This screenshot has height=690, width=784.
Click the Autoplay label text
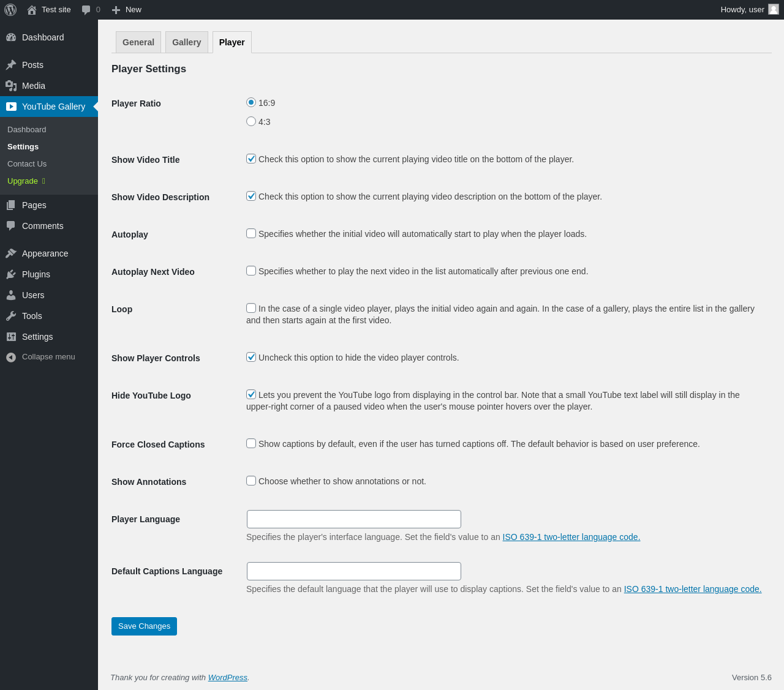(130, 234)
